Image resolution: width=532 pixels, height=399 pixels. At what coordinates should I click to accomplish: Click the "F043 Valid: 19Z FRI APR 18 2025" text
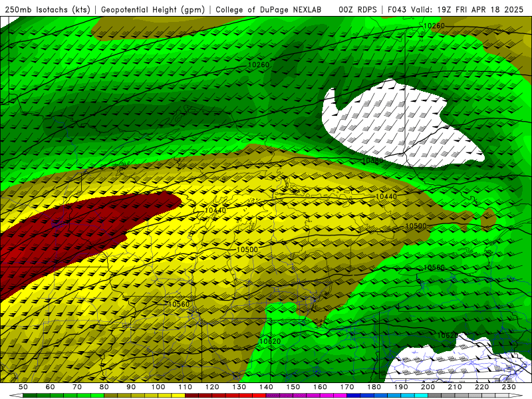[456, 9]
